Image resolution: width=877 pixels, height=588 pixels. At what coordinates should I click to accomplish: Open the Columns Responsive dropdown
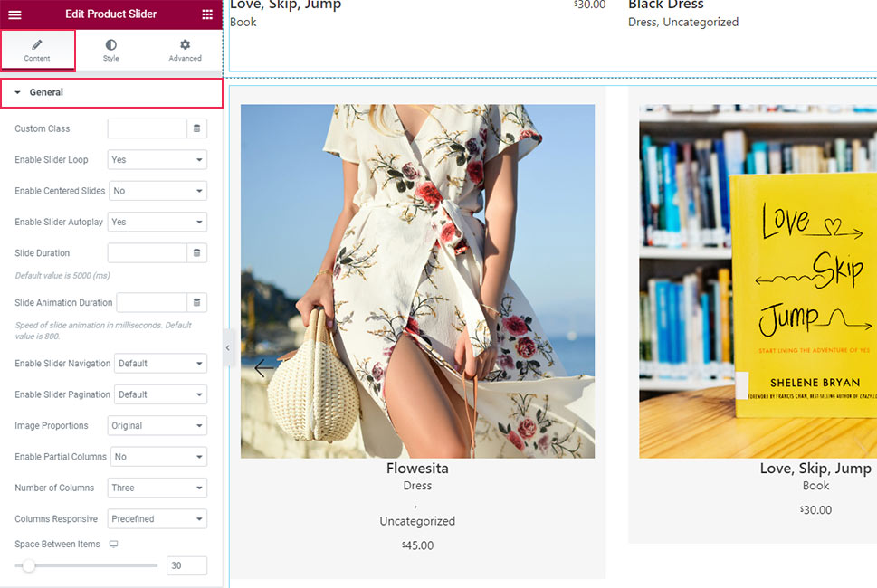tap(157, 518)
